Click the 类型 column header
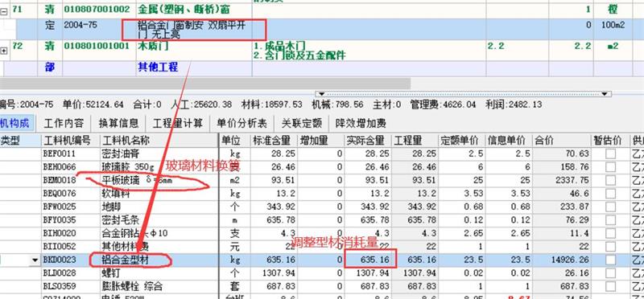This screenshot has height=299, width=644. pos(21,141)
